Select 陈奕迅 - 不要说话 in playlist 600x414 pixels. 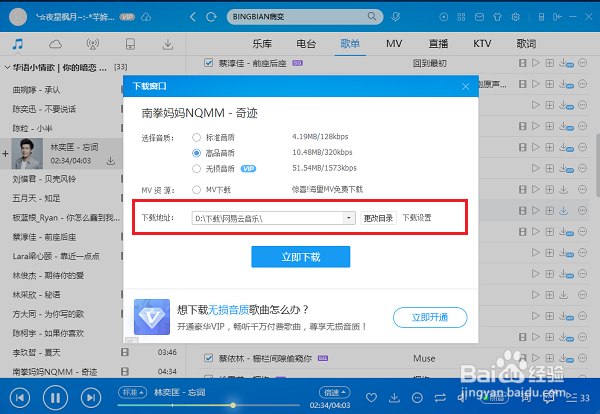44,109
